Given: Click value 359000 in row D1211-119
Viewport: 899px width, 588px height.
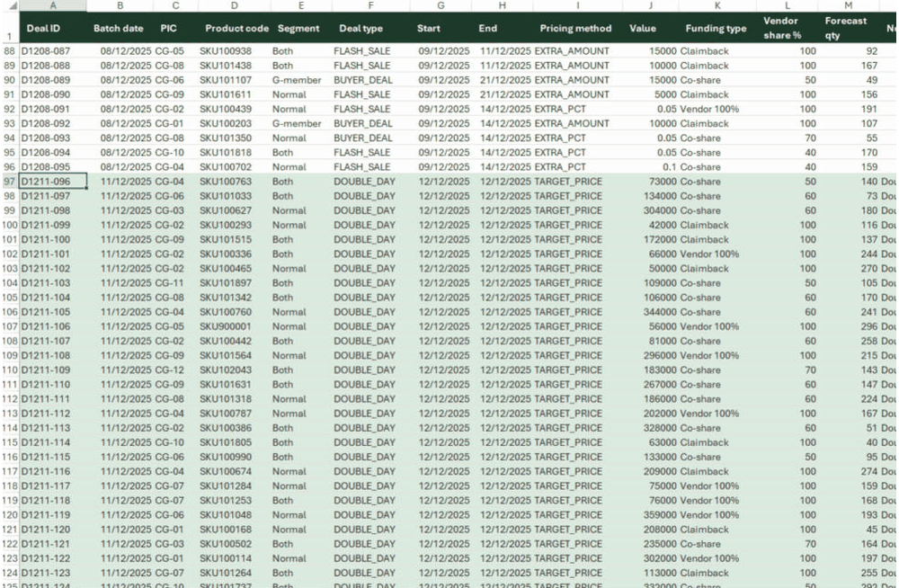Looking at the screenshot, I should click(x=660, y=514).
